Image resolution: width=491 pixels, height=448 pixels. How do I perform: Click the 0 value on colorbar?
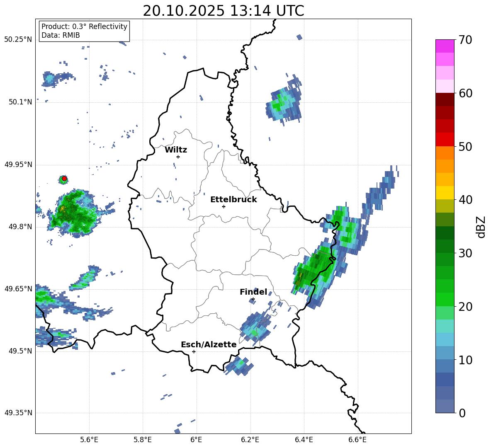[x=462, y=413]
